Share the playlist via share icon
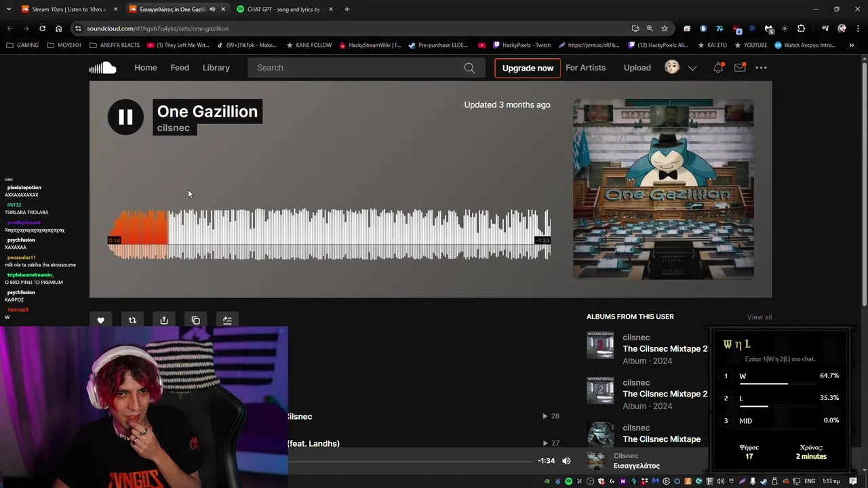This screenshot has width=868, height=488. click(164, 321)
